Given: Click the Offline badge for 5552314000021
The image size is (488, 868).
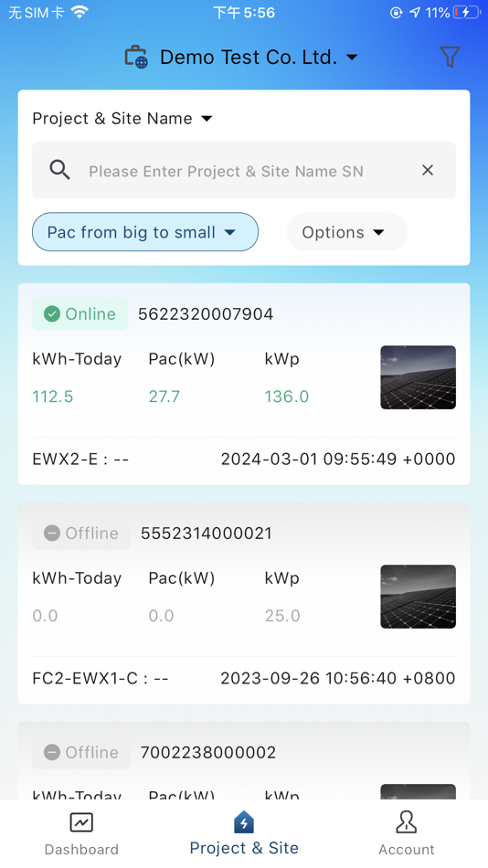Looking at the screenshot, I should tap(81, 533).
